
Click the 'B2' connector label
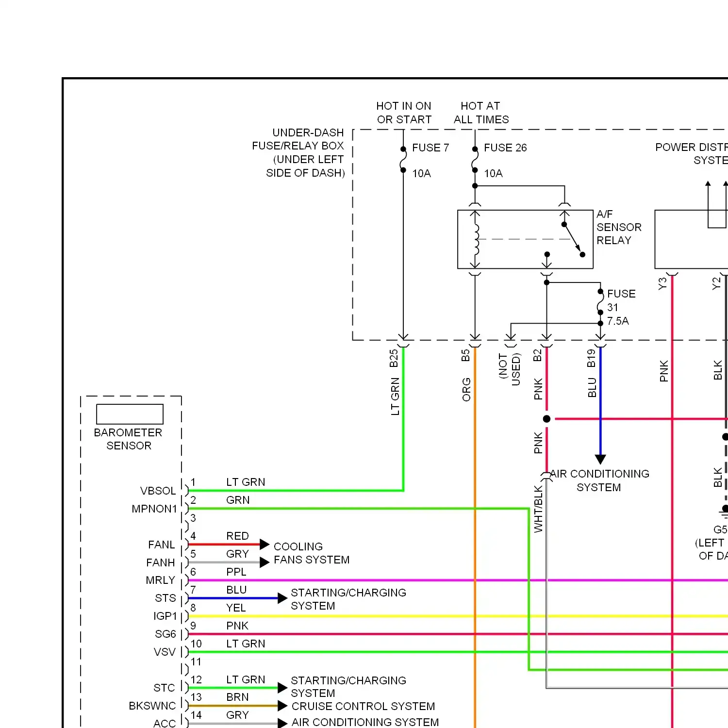[x=537, y=355]
